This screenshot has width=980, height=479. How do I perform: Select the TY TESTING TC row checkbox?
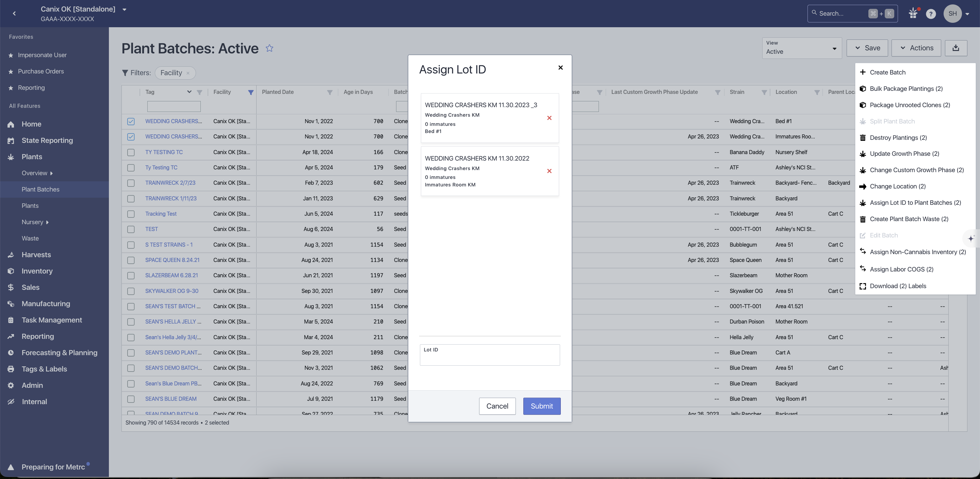click(131, 152)
